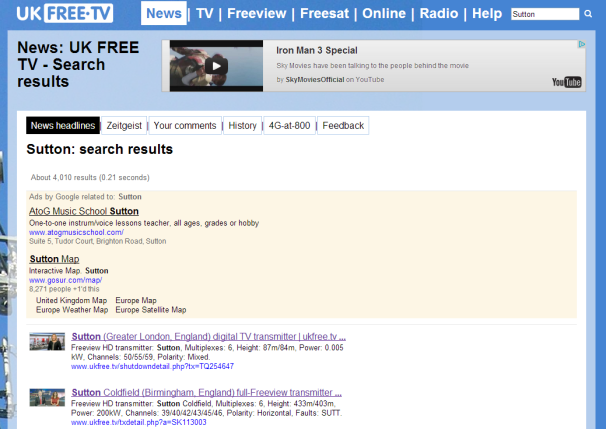Switch to the History tab
This screenshot has height=429, width=606.
(242, 126)
